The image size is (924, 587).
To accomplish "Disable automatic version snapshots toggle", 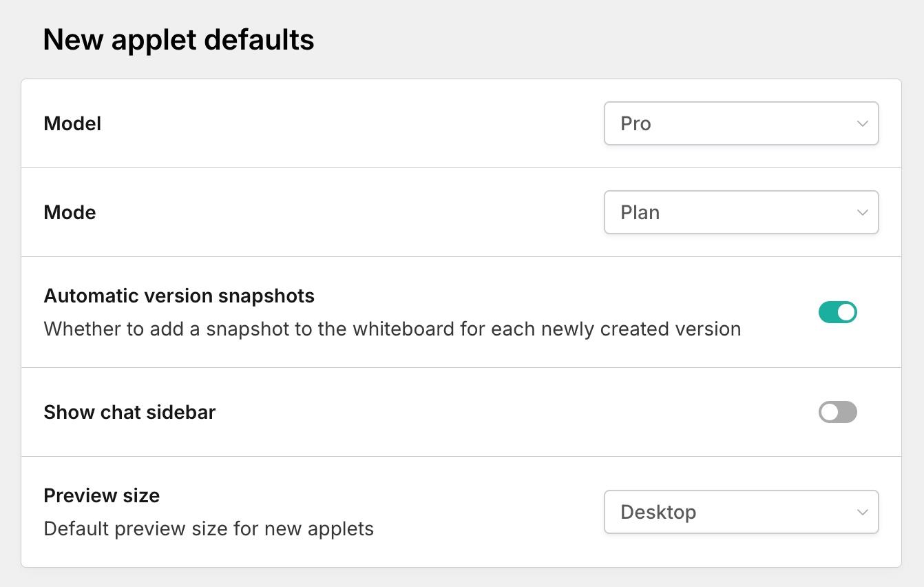I will point(837,312).
